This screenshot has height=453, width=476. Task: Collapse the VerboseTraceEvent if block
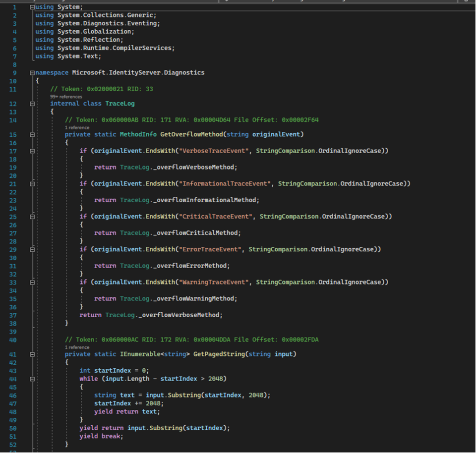[x=32, y=151]
